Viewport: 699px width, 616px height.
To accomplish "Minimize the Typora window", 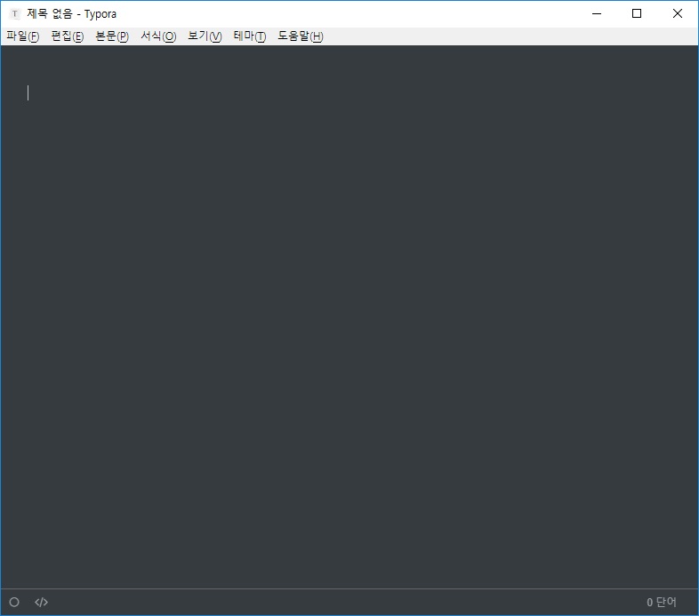I will (597, 14).
